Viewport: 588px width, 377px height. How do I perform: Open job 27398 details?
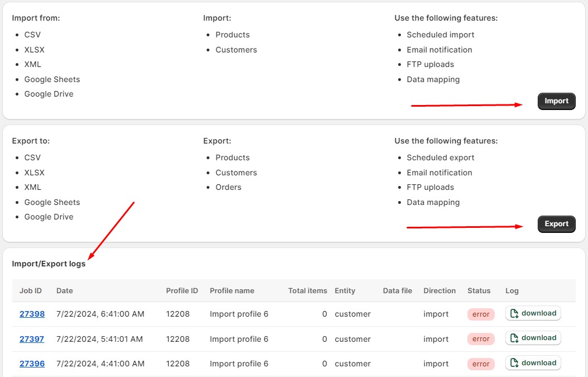(x=32, y=314)
